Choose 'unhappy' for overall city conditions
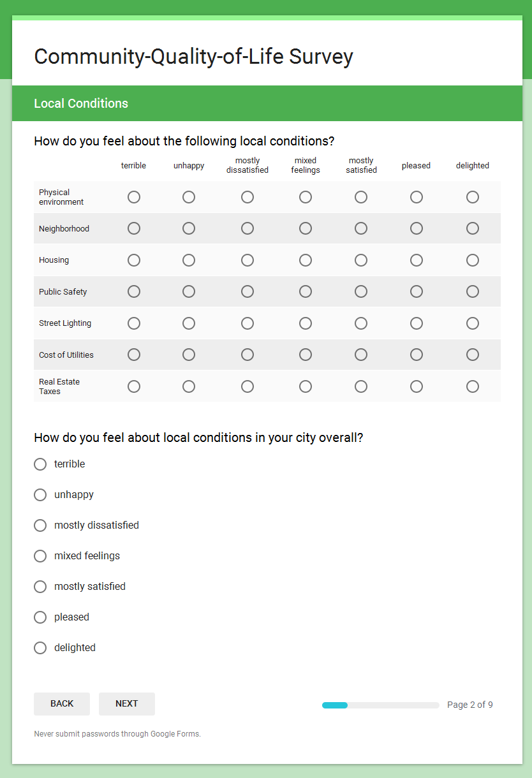Image resolution: width=532 pixels, height=778 pixels. point(40,495)
